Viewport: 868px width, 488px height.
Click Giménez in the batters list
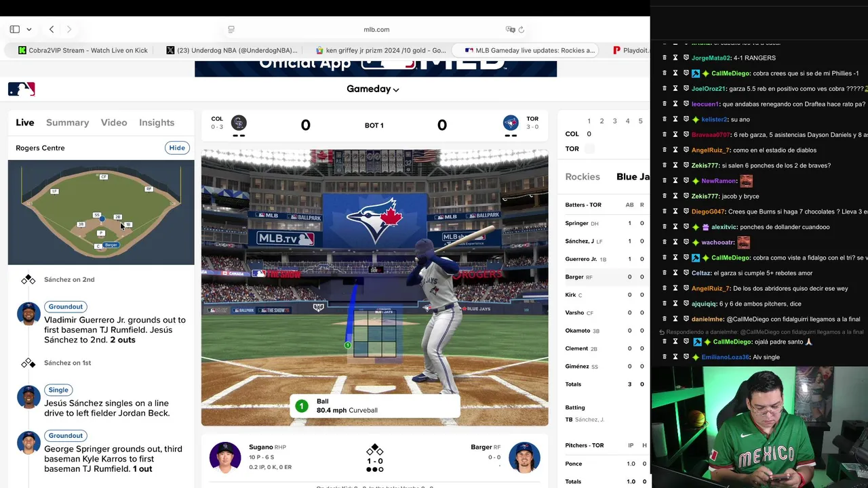pyautogui.click(x=576, y=366)
